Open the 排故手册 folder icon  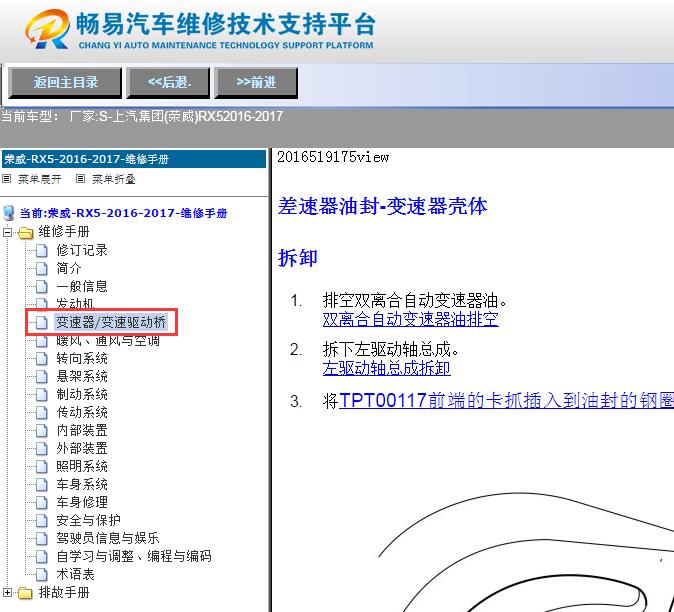tap(25, 593)
